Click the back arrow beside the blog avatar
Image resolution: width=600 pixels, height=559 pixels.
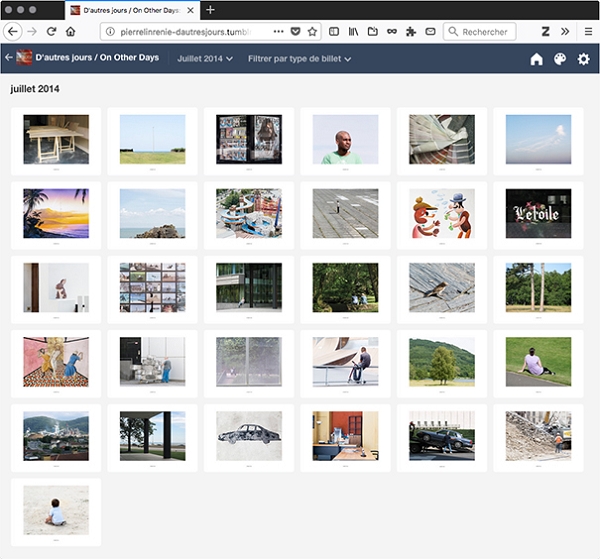pyautogui.click(x=9, y=58)
